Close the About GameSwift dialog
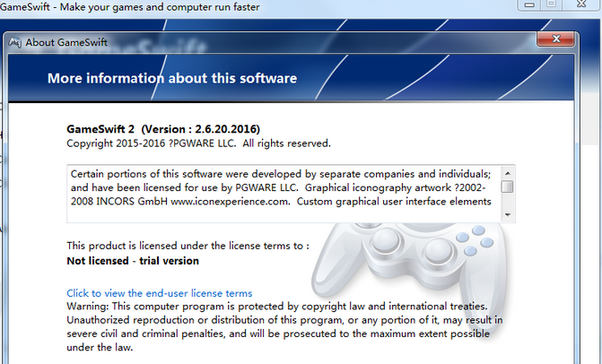This screenshot has height=364, width=602. [x=555, y=39]
